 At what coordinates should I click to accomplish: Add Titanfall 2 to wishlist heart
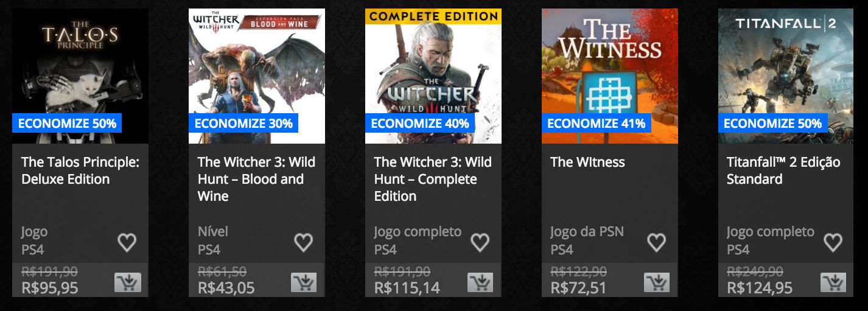pyautogui.click(x=833, y=242)
